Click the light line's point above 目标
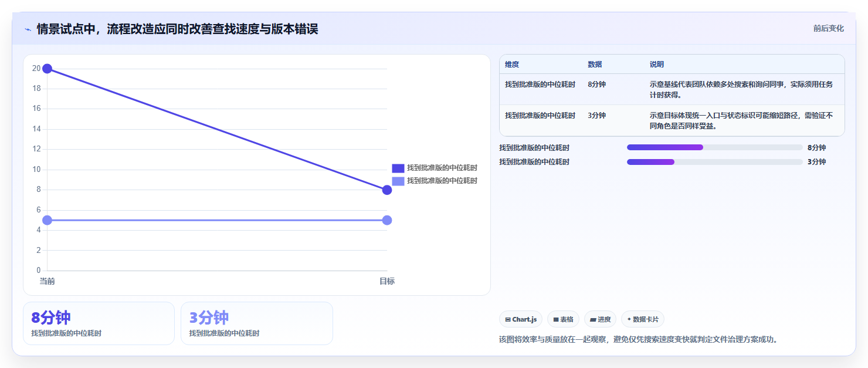 [387, 220]
